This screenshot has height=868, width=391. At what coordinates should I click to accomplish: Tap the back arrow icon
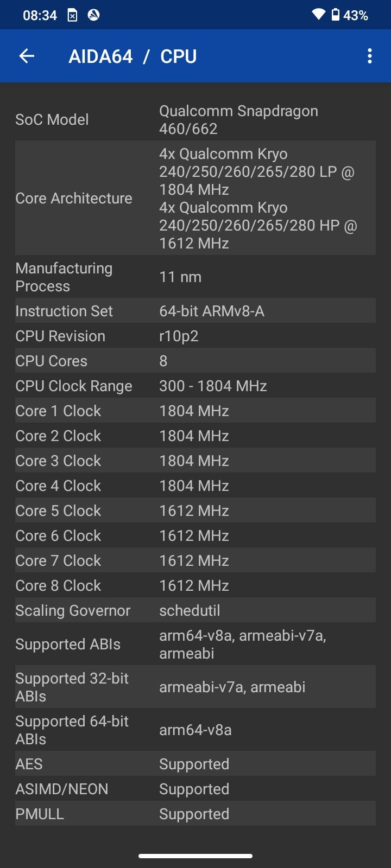pos(27,56)
